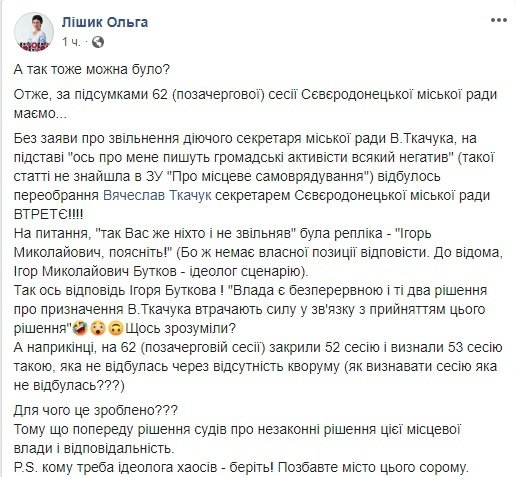Open Лішик Ольга's profile picture
This screenshot has width=516, height=477.
pos(33,32)
